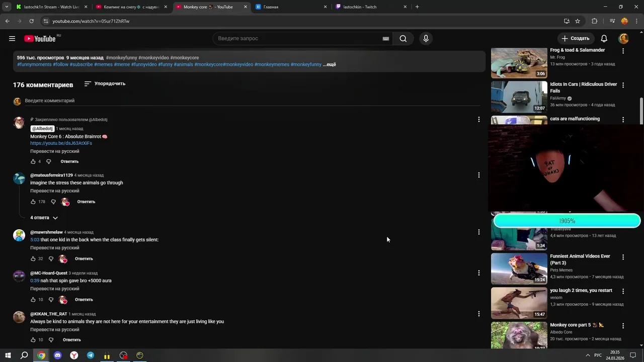644x362 pixels.
Task: Open Windows Start menu
Action: tap(8, 355)
